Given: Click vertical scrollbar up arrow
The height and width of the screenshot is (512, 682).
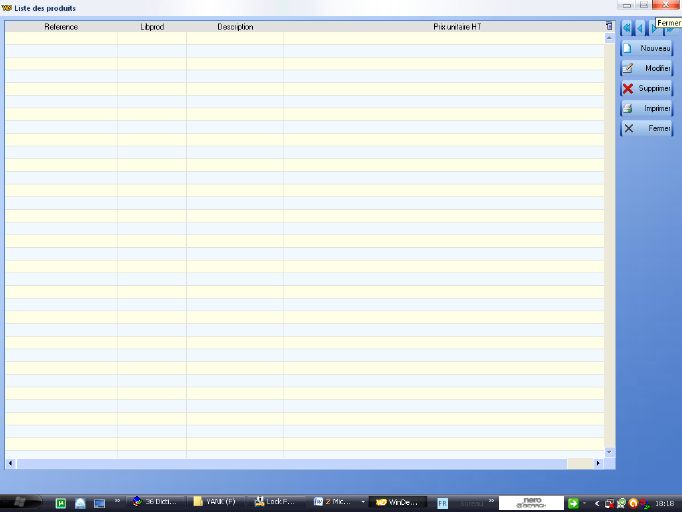Looking at the screenshot, I should click(x=609, y=38).
